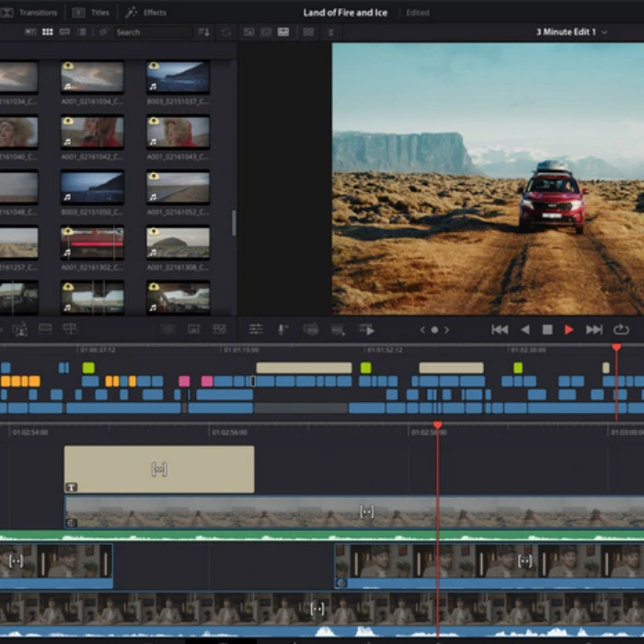Select the green audio waveform track

(322, 535)
